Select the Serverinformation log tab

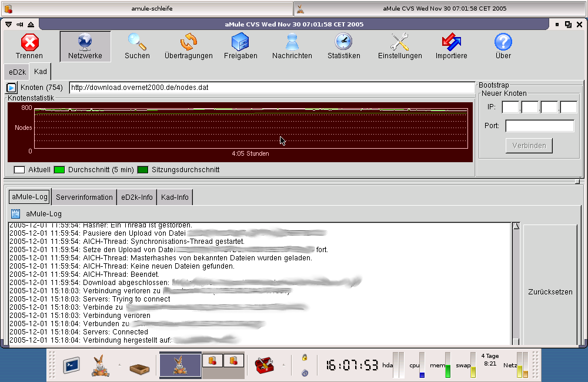coord(84,197)
